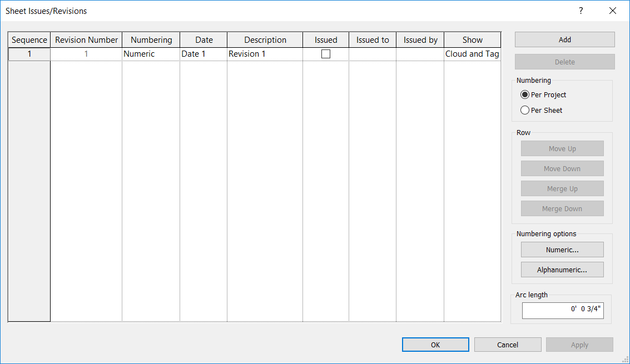Click the Arc length input field
630x364 pixels.
click(563, 311)
